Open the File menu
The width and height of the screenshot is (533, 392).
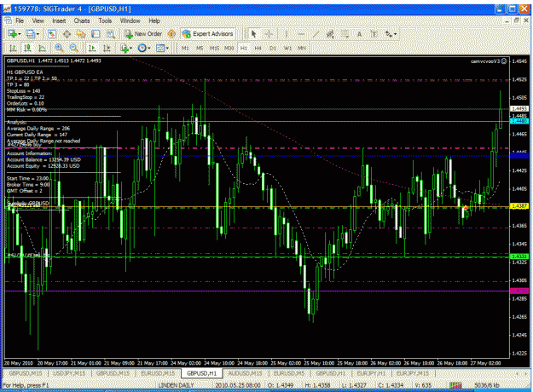point(20,20)
